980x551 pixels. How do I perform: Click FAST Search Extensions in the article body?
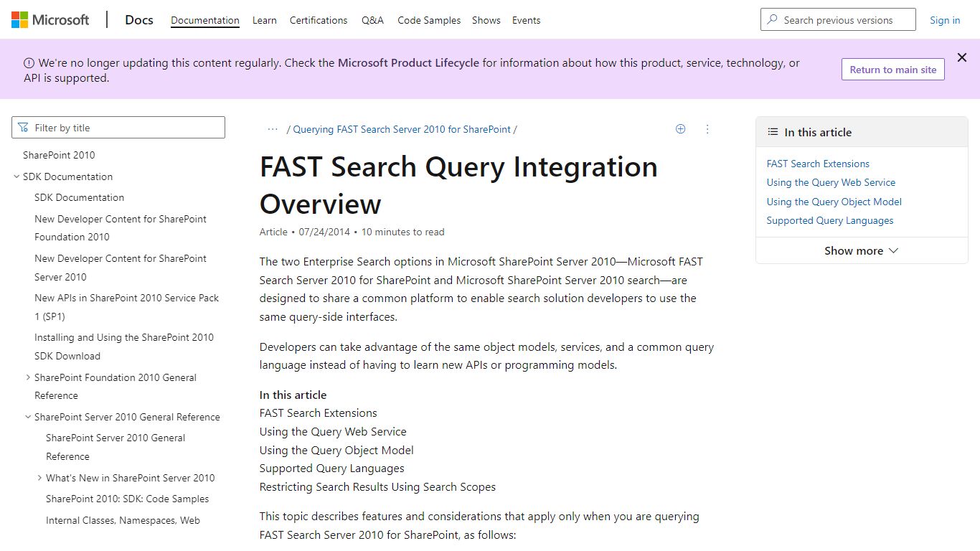click(x=319, y=413)
